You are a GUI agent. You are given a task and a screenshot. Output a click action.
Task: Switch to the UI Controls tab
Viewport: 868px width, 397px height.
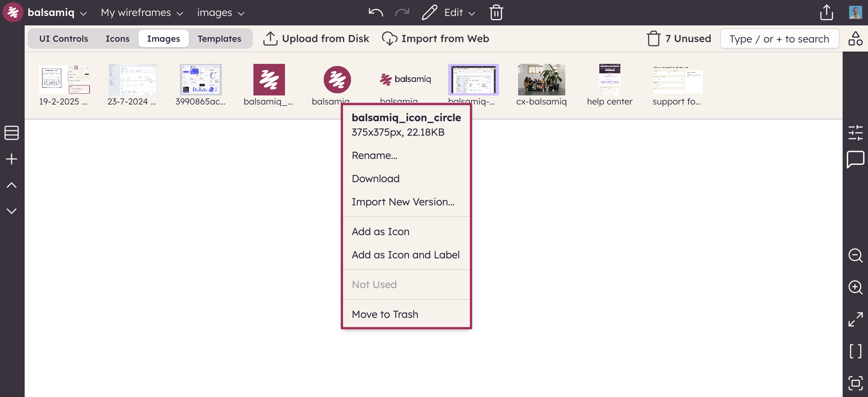(63, 38)
